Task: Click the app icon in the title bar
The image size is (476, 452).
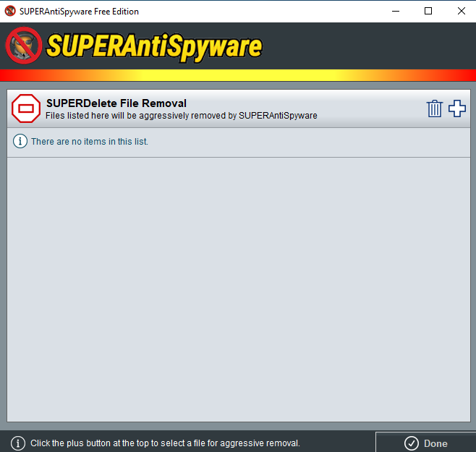Action: click(10, 12)
